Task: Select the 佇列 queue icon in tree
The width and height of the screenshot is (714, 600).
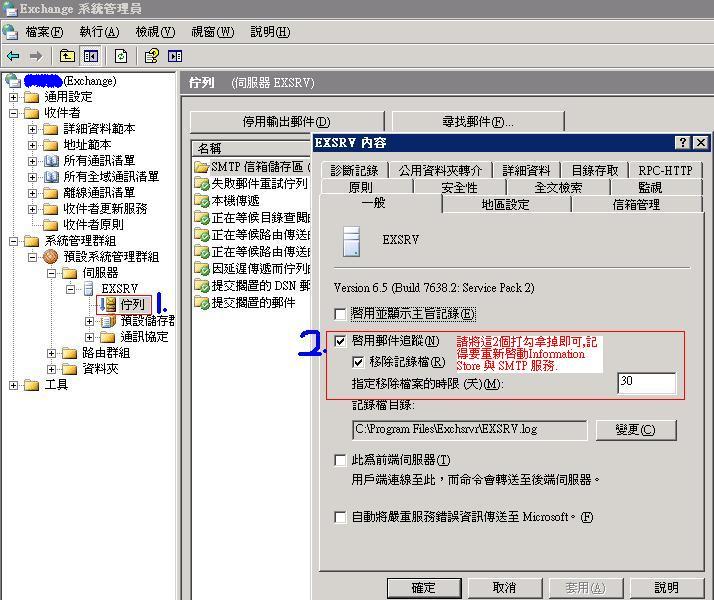Action: (109, 304)
